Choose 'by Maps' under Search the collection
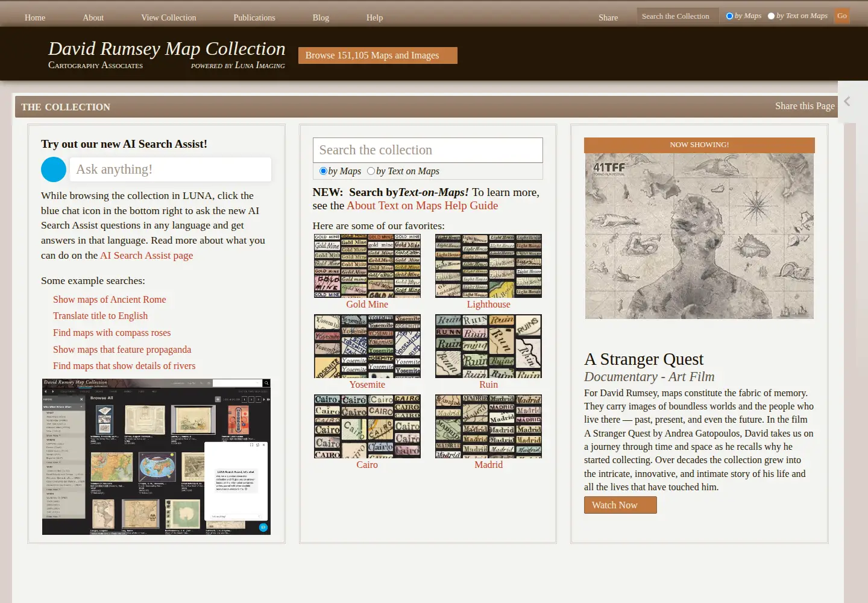 (x=323, y=171)
